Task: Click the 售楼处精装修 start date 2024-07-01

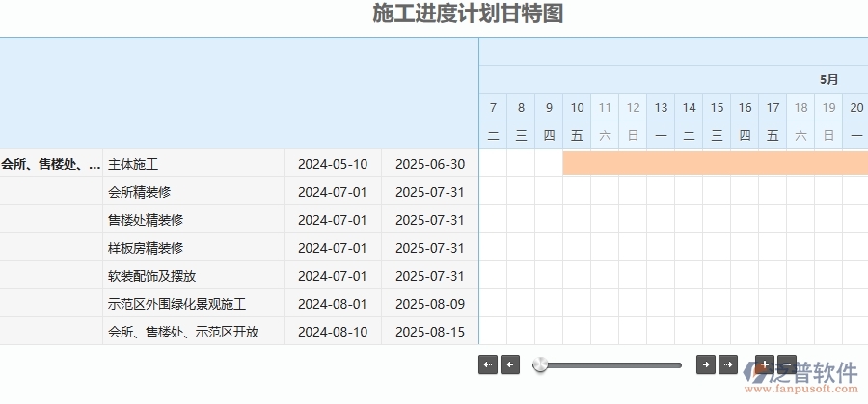Action: coord(332,220)
